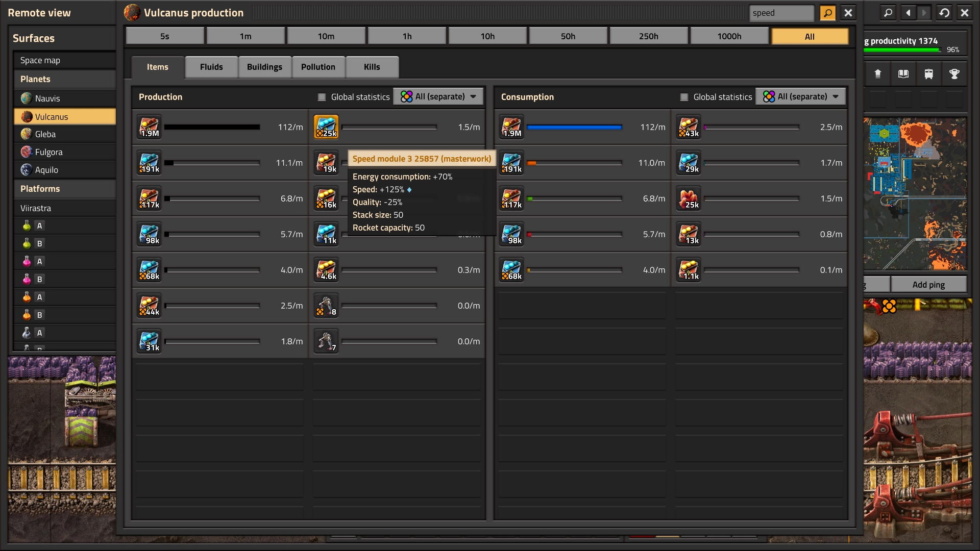This screenshot has width=980, height=551.
Task: Switch to the Buildings tab
Action: (264, 67)
